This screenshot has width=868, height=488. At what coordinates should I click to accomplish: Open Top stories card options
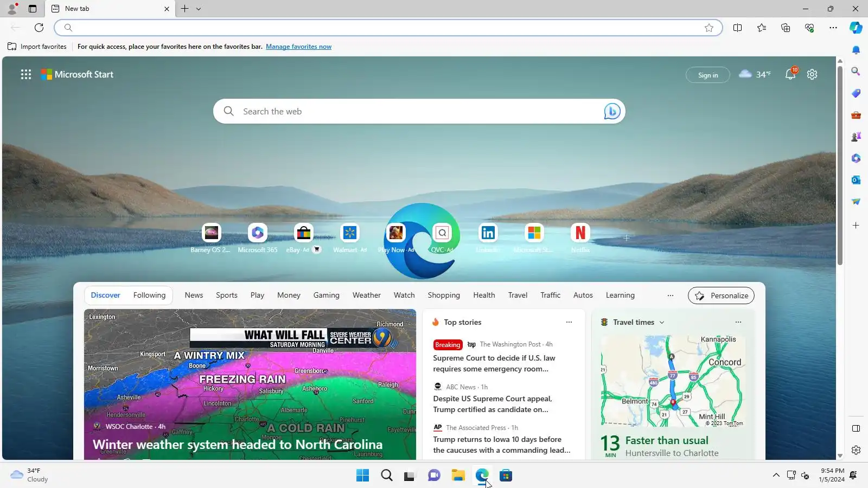click(x=569, y=322)
